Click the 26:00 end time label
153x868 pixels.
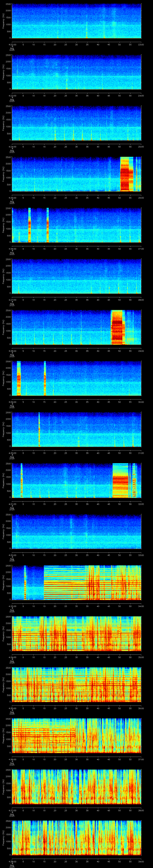(x=141, y=198)
